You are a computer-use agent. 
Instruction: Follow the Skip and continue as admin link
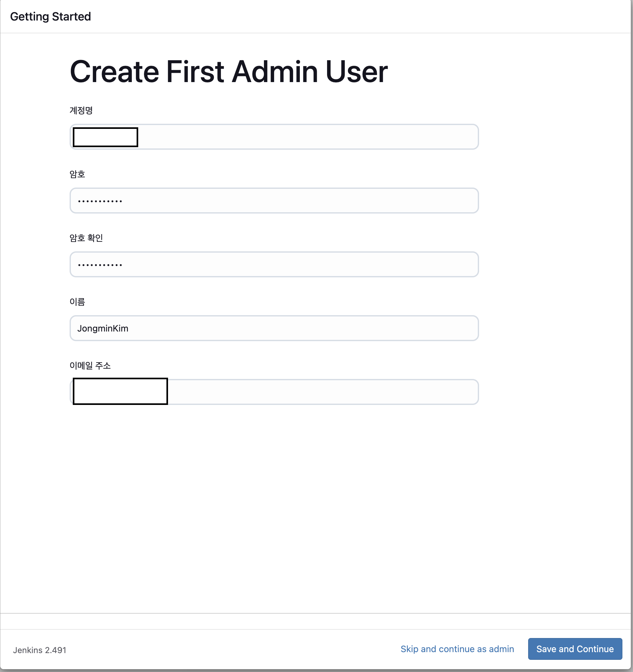(457, 649)
